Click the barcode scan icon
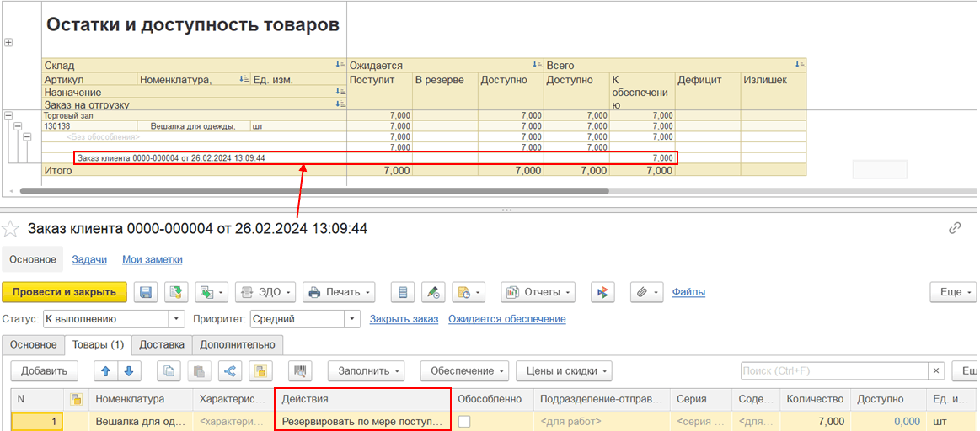This screenshot has height=431, width=980. coord(297,371)
